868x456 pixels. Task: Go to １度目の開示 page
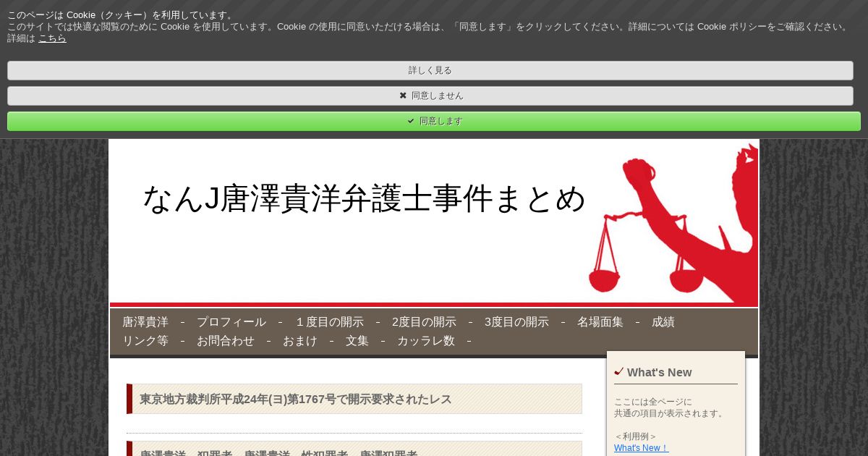(x=329, y=322)
